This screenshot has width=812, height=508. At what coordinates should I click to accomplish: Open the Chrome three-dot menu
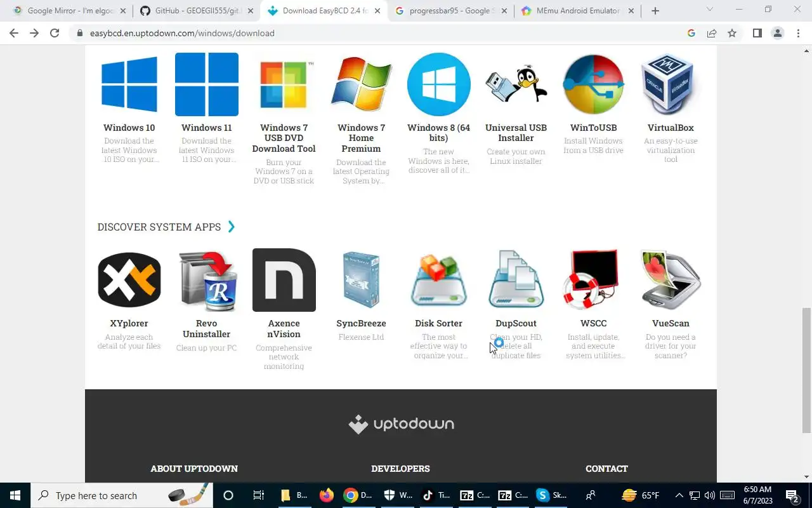point(798,33)
